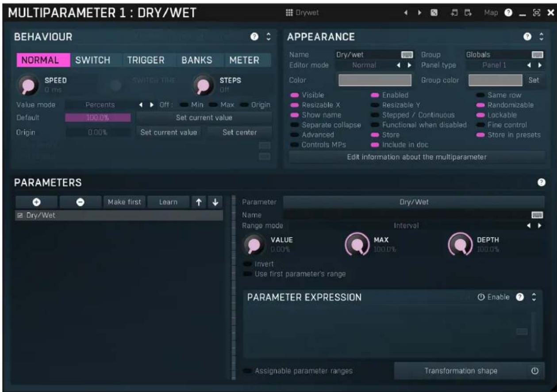Open the Parameters section help icon
This screenshot has height=392, width=557.
pos(540,182)
